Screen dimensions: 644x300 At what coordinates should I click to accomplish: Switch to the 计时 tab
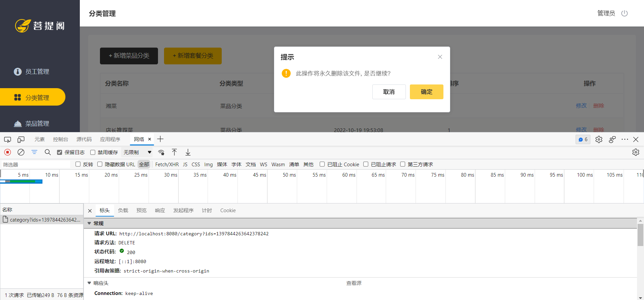click(207, 211)
